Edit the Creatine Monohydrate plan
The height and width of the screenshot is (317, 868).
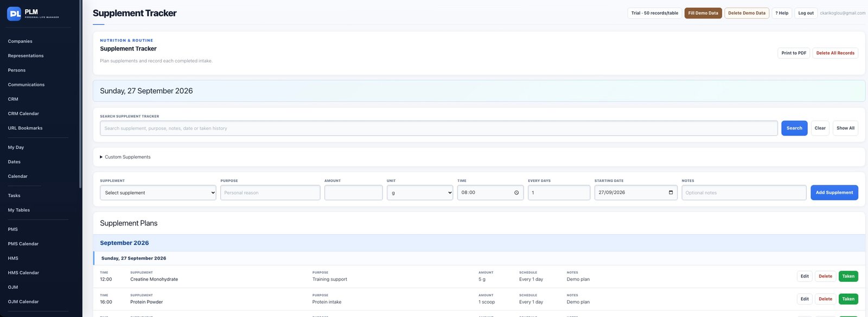click(x=805, y=276)
